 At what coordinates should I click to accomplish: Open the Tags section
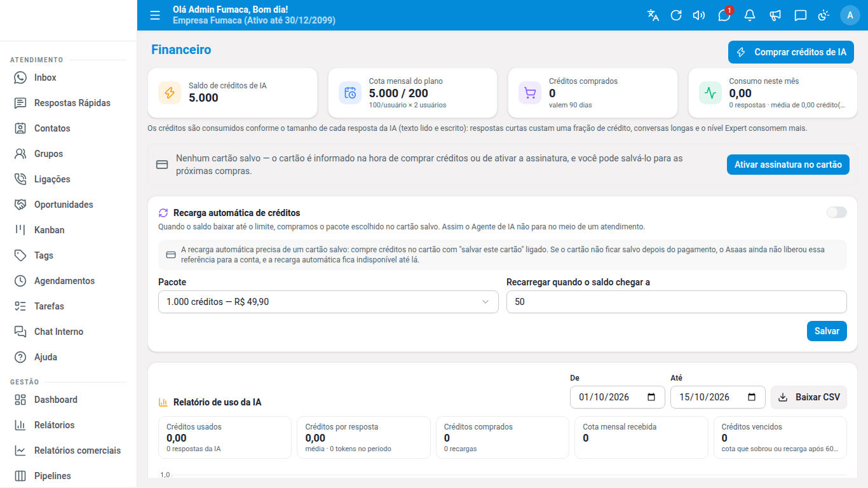coord(69,255)
